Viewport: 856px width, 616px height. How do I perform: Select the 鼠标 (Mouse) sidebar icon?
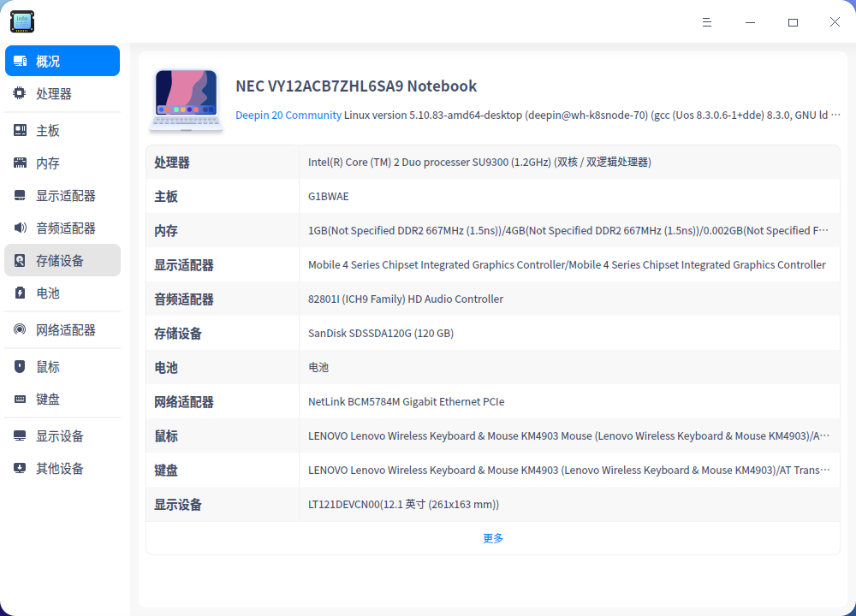coord(19,366)
